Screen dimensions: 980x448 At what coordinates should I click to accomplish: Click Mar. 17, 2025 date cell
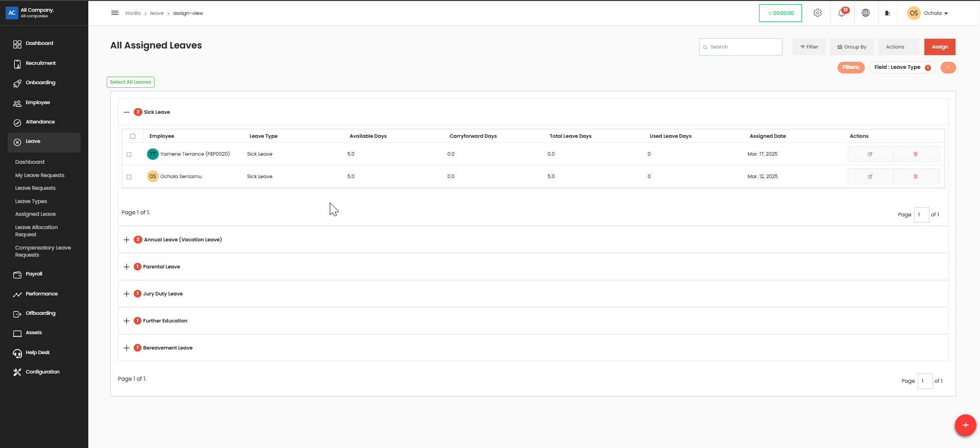click(x=763, y=154)
